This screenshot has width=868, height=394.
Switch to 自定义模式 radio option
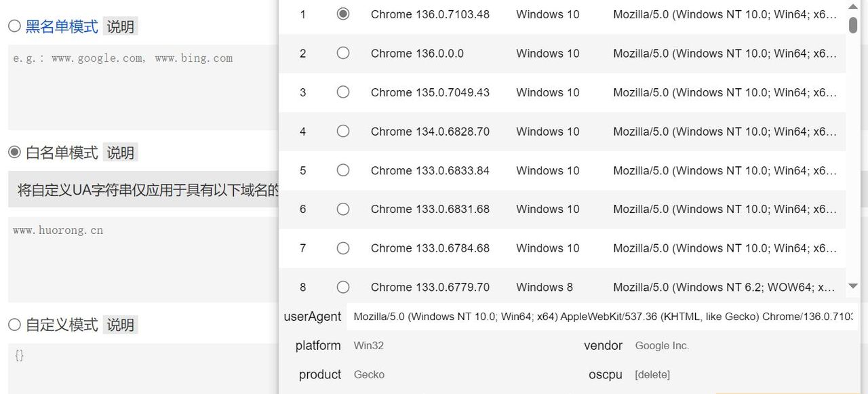[14, 325]
